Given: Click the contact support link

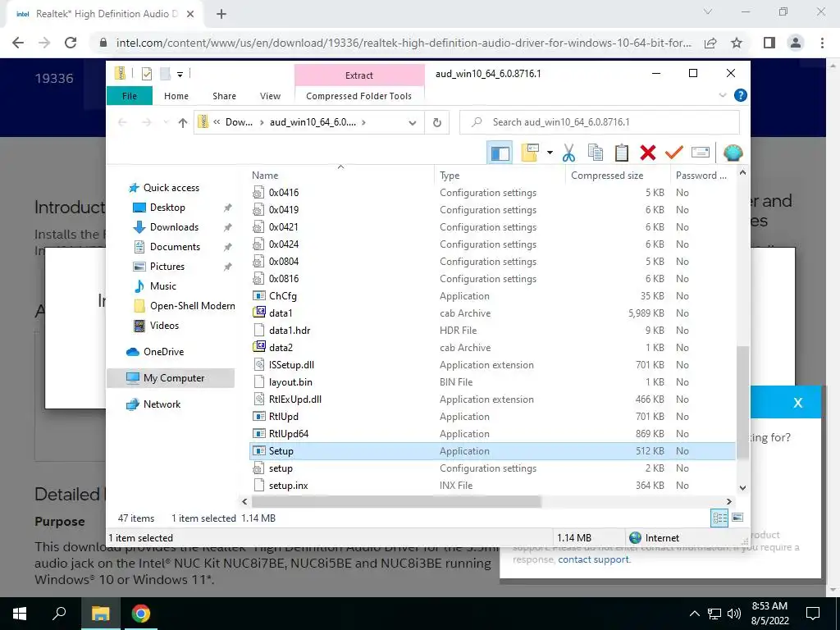Looking at the screenshot, I should click(594, 559).
